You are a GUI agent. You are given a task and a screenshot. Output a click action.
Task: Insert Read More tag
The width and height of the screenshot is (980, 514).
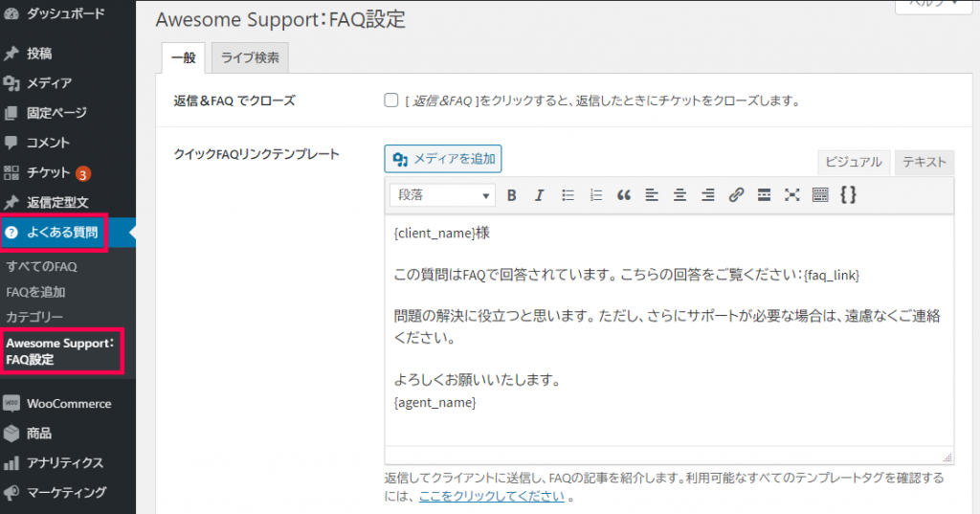764,195
